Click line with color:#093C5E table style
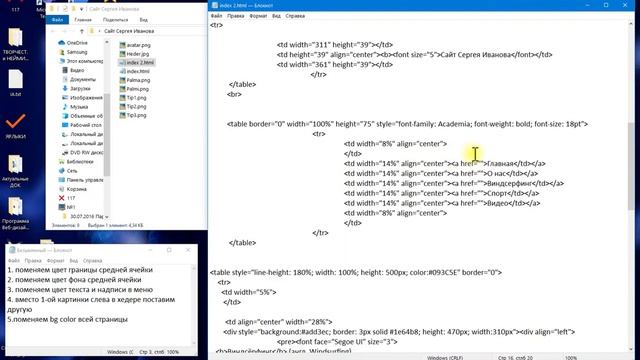 tap(356, 272)
